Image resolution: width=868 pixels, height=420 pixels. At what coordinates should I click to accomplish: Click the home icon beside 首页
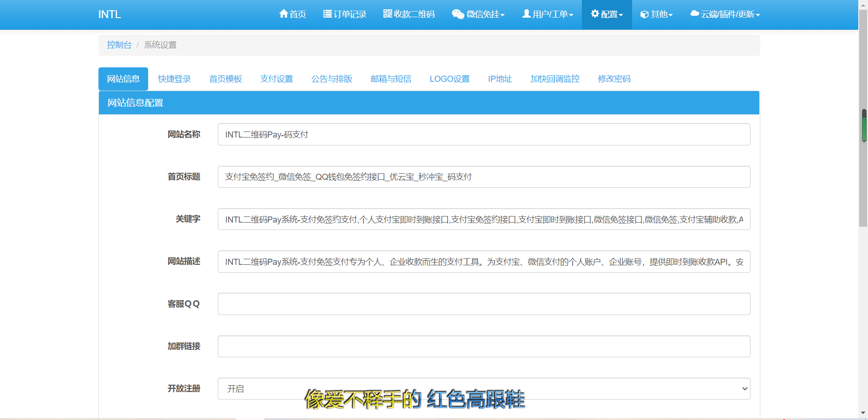pos(283,14)
